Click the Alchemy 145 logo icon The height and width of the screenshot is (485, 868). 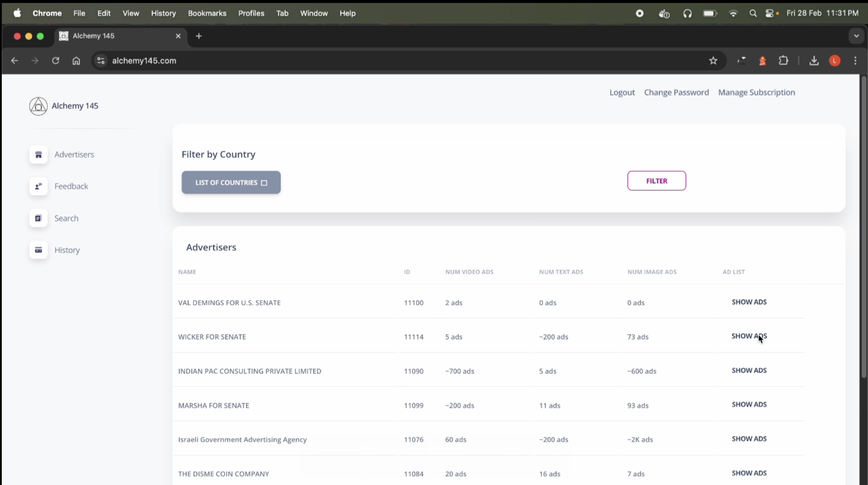tap(38, 106)
